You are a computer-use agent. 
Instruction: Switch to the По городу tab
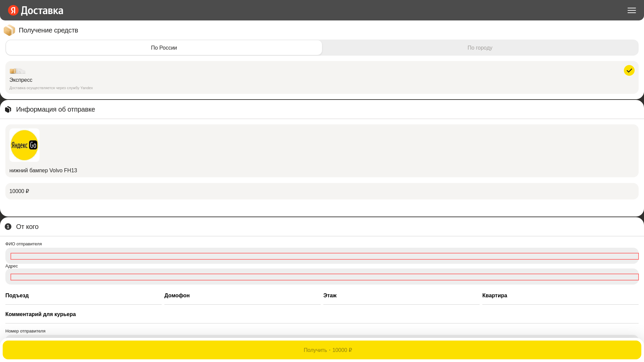[480, 48]
